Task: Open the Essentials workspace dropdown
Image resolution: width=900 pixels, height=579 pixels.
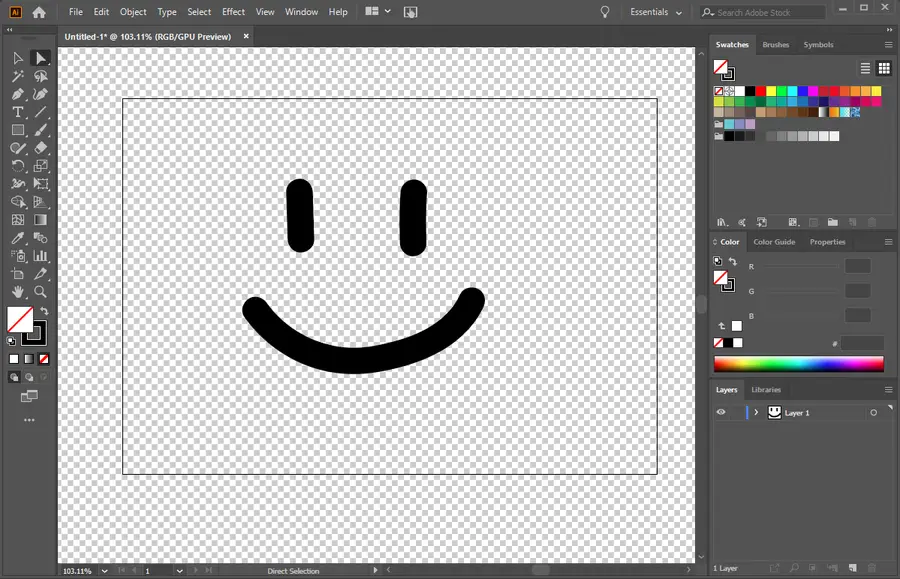Action: (656, 12)
